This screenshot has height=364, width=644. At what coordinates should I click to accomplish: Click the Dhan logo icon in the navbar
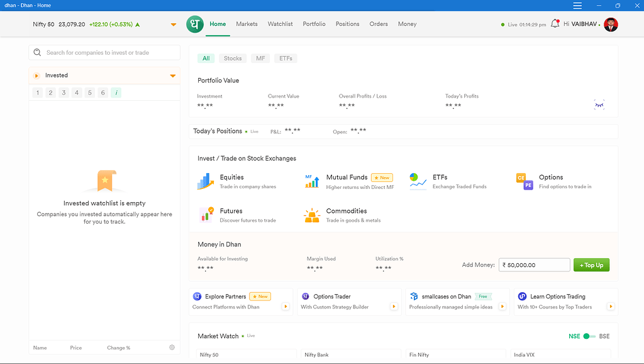194,24
